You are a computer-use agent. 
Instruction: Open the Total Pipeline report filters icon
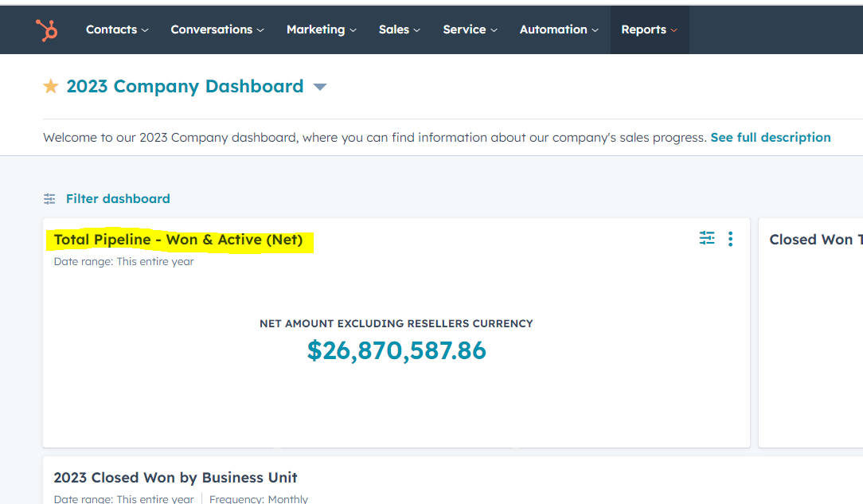click(x=707, y=238)
